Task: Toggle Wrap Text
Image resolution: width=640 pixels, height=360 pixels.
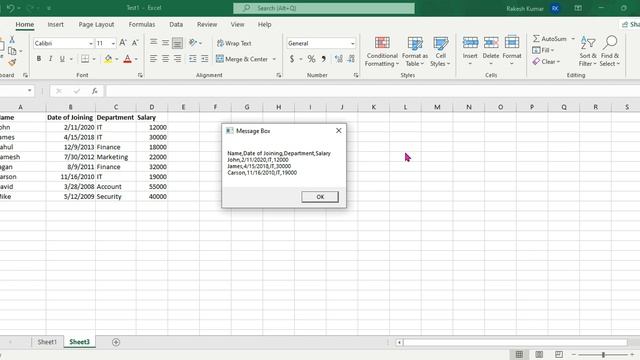Action: (234, 43)
